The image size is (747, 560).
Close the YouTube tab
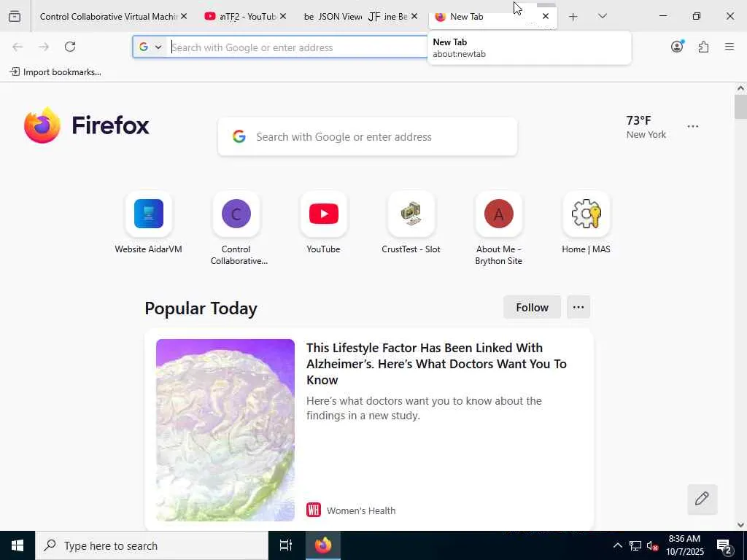[283, 16]
